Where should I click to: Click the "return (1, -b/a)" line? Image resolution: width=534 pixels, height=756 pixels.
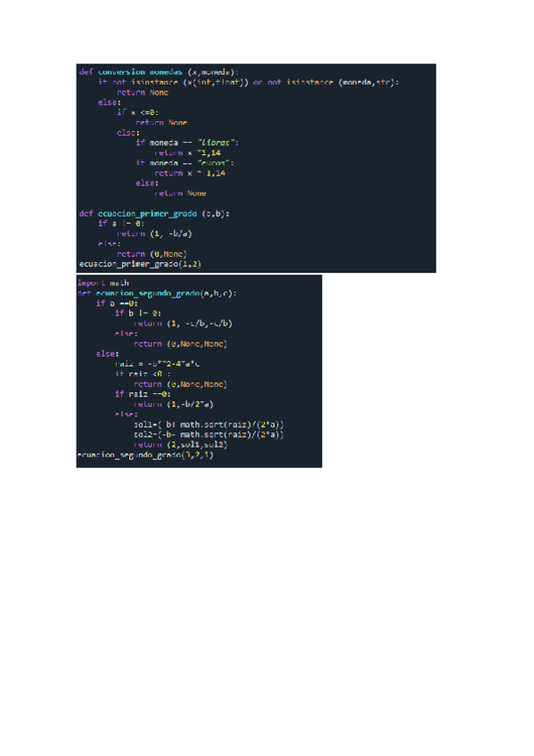[154, 234]
